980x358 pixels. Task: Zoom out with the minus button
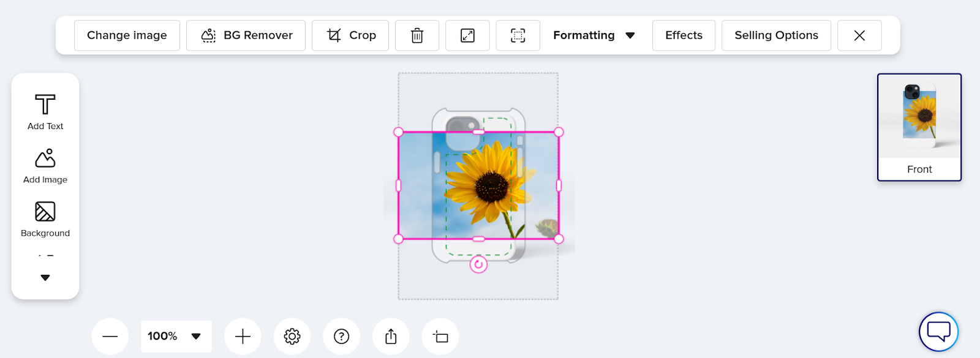[x=110, y=336]
